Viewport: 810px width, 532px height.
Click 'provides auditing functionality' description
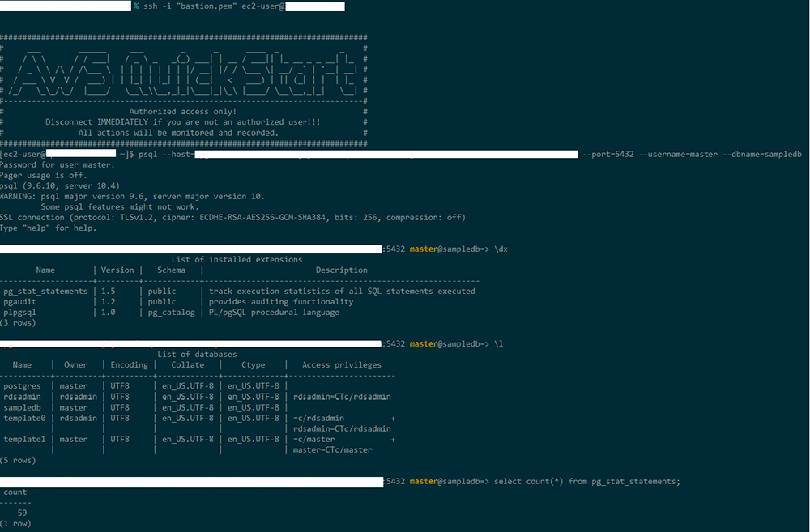[281, 302]
